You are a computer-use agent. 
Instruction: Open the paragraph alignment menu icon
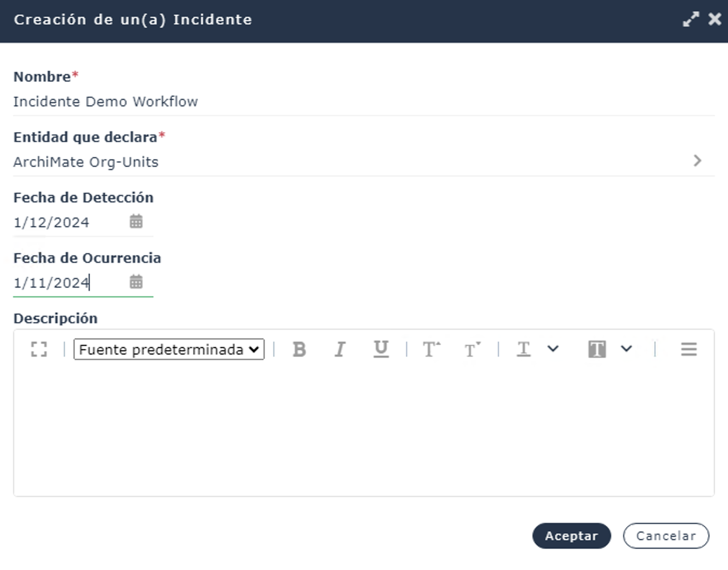coord(689,349)
